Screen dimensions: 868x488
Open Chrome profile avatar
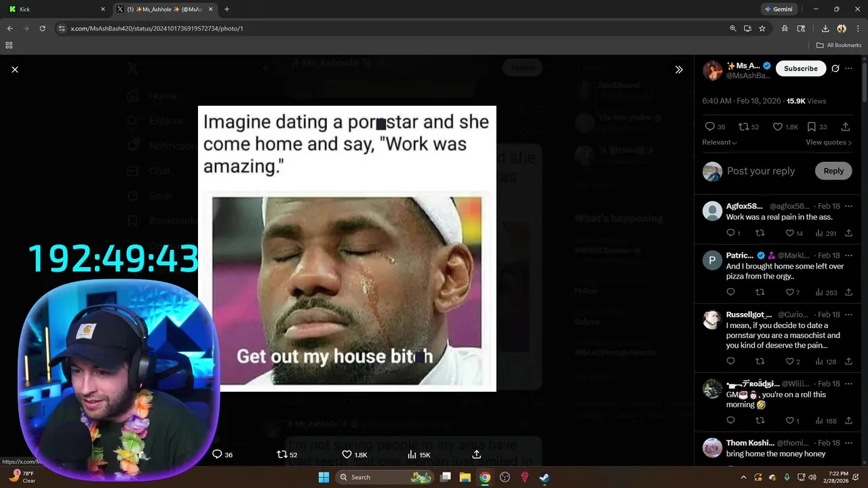842,28
